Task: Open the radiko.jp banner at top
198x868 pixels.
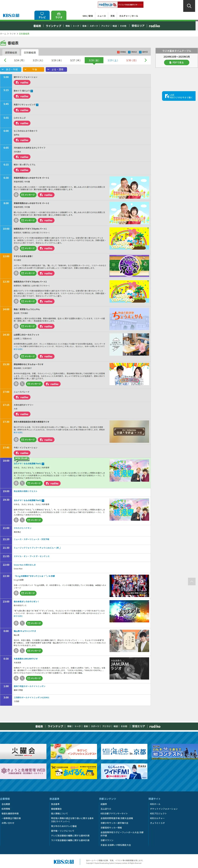Action: (x=121, y=5)
